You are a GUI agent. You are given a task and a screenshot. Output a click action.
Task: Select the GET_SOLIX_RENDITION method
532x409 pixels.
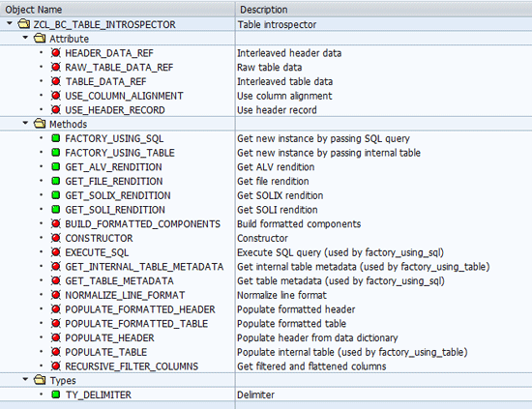(118, 195)
